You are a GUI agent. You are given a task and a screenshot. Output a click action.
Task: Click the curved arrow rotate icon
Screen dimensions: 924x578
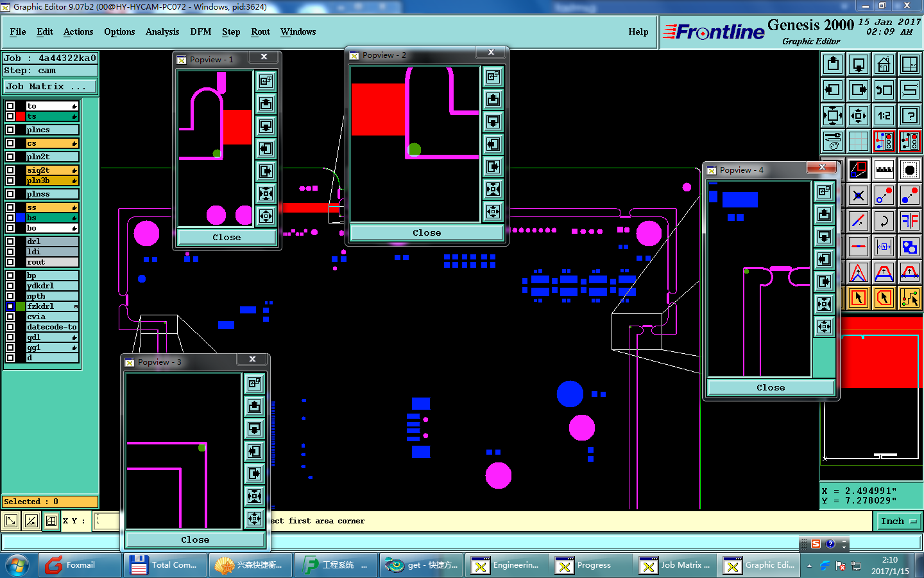[x=884, y=221]
